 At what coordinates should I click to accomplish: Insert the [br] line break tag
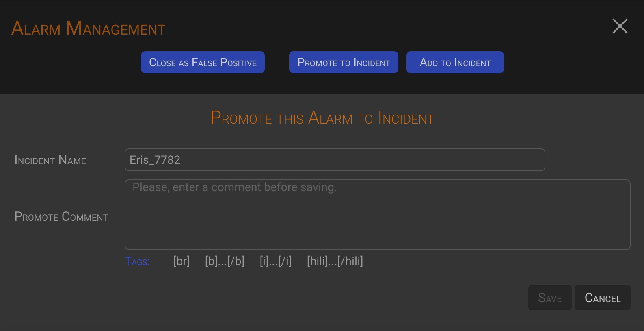click(x=181, y=261)
